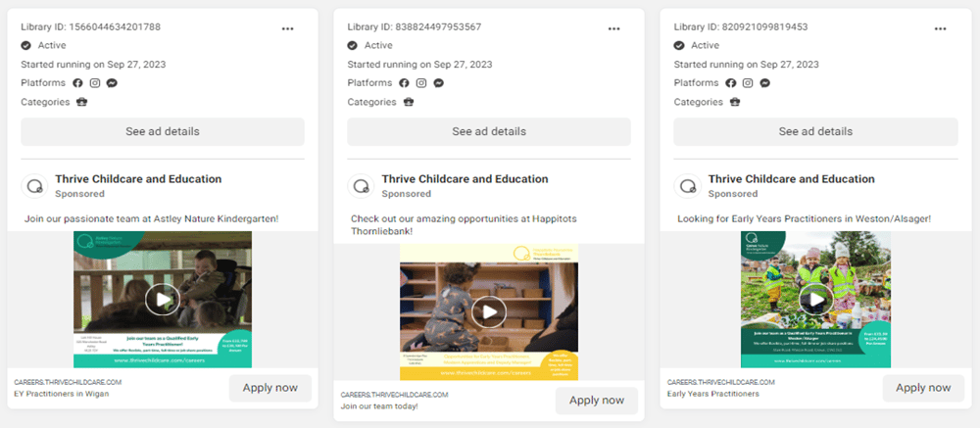Click 'Early Years Practitioners' headline text
Viewport: 980px width, 428px height.
713,394
